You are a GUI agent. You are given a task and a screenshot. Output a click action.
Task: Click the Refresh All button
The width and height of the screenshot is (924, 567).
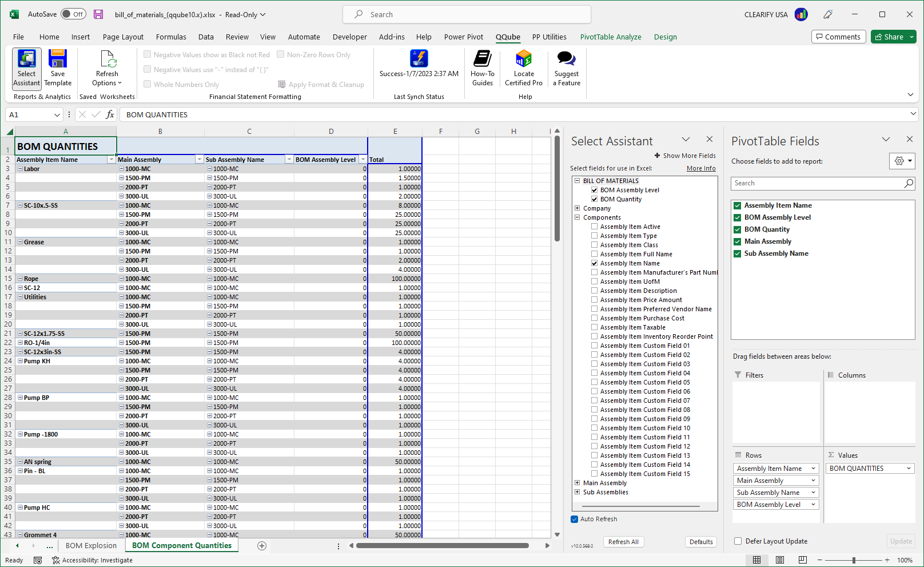(x=623, y=541)
